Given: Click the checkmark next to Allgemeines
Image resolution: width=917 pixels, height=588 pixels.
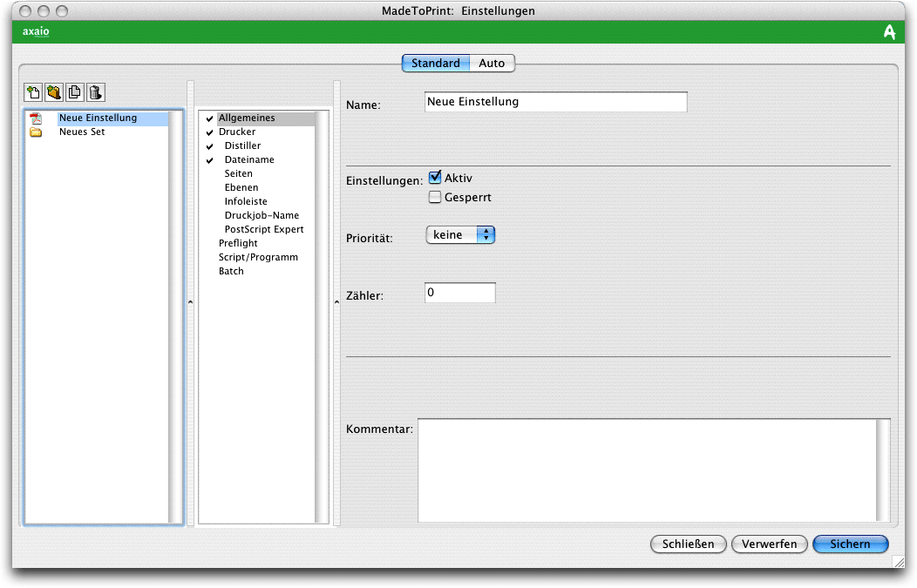Looking at the screenshot, I should 209,118.
